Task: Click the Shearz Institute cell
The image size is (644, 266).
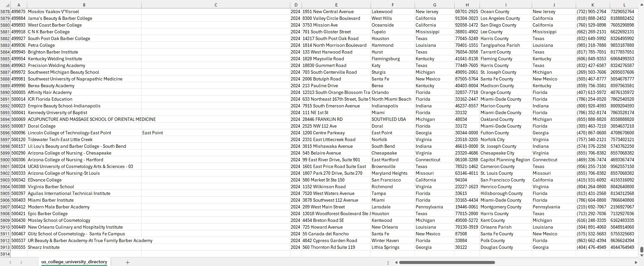Action: point(44,247)
